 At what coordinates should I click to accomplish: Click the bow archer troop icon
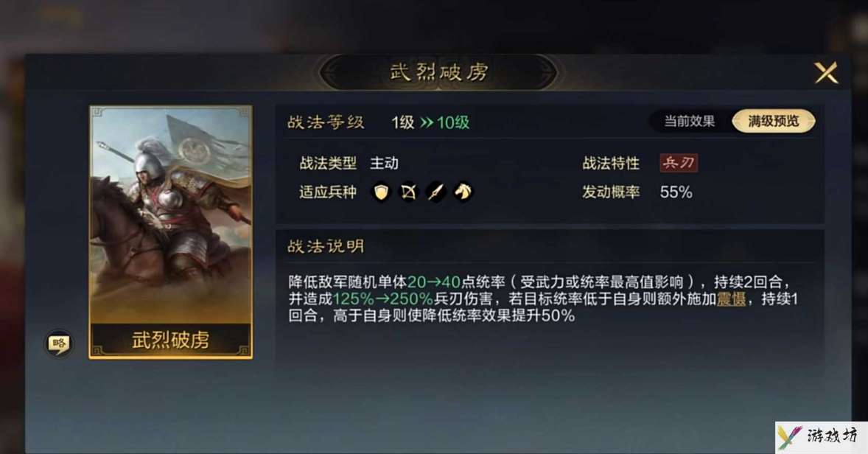click(x=408, y=192)
